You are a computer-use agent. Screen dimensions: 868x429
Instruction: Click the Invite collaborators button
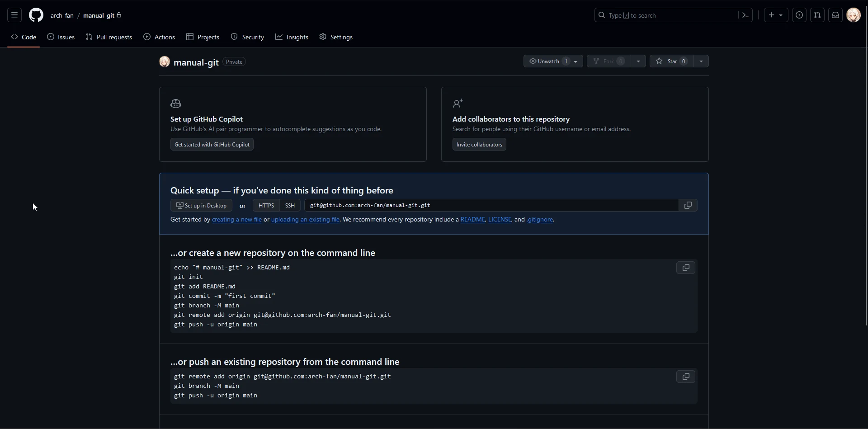click(x=479, y=145)
